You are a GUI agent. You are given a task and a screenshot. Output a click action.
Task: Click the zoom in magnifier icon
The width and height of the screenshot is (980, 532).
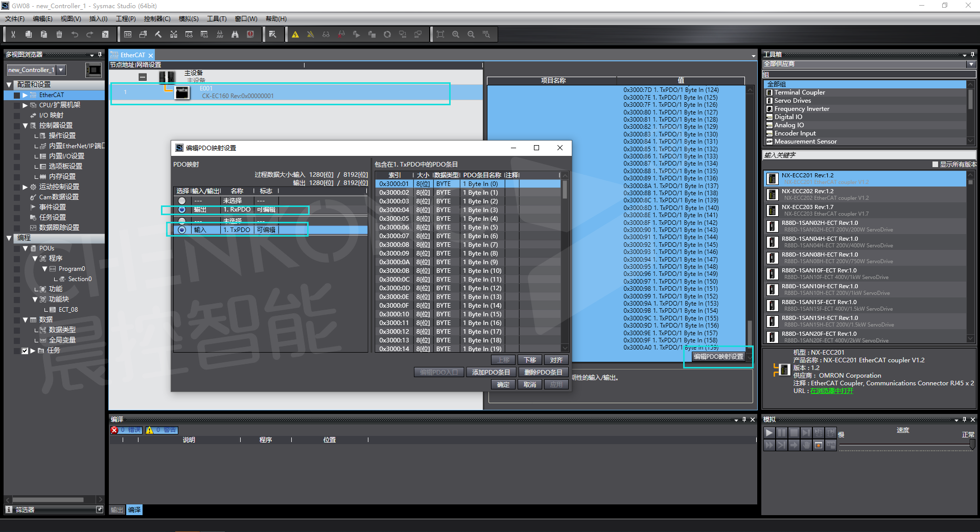click(x=456, y=35)
